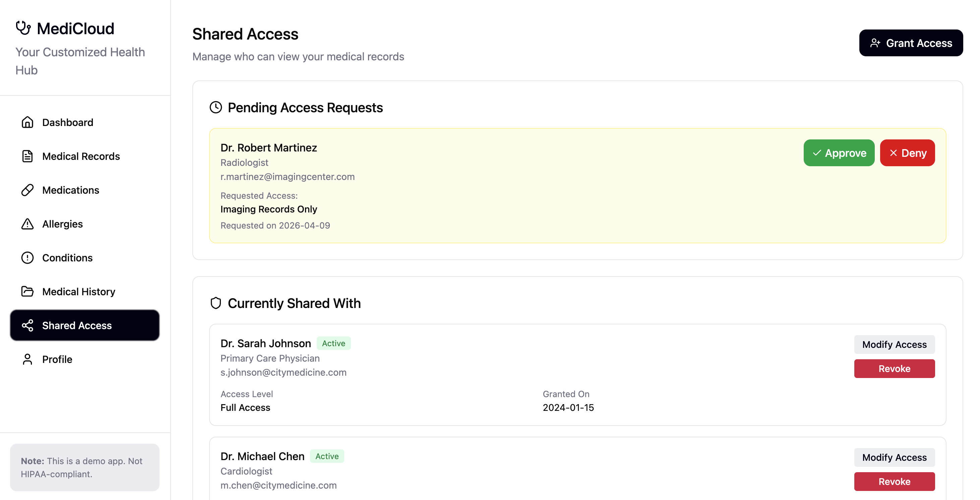Click the Allergies warning triangle icon
Image resolution: width=980 pixels, height=500 pixels.
[27, 224]
